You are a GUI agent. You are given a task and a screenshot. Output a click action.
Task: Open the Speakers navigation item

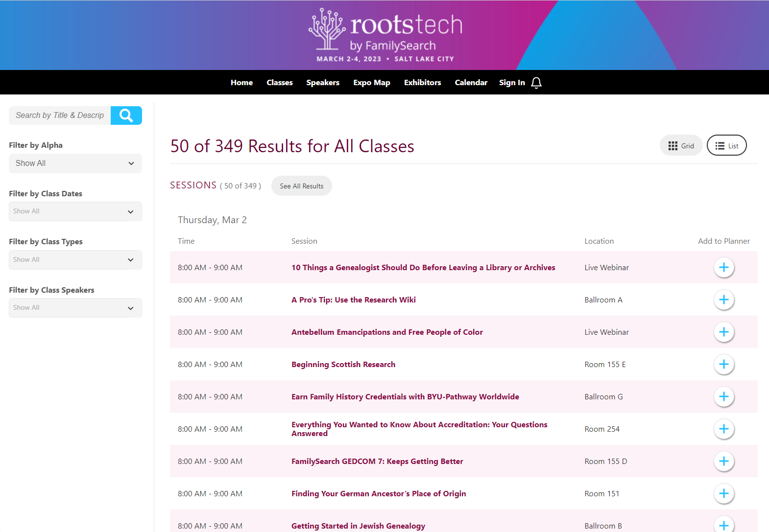pos(323,83)
